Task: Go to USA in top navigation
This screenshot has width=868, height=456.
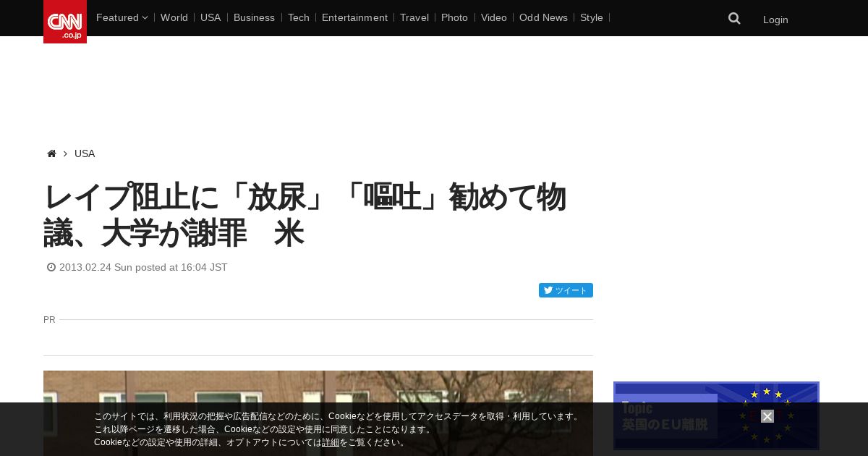Action: tap(210, 17)
